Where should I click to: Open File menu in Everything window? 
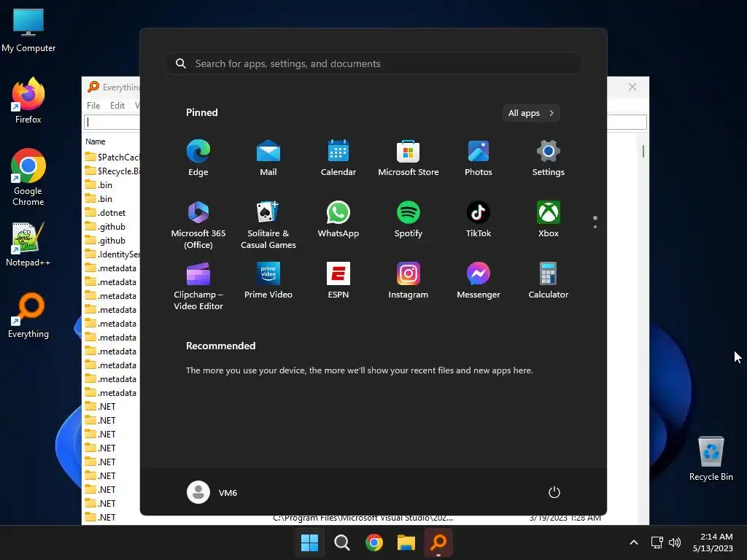click(93, 106)
